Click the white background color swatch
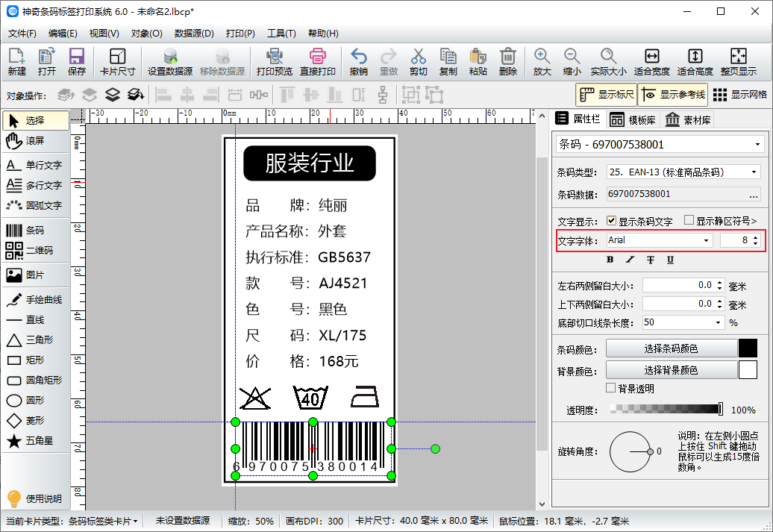The image size is (773, 532). click(x=748, y=370)
